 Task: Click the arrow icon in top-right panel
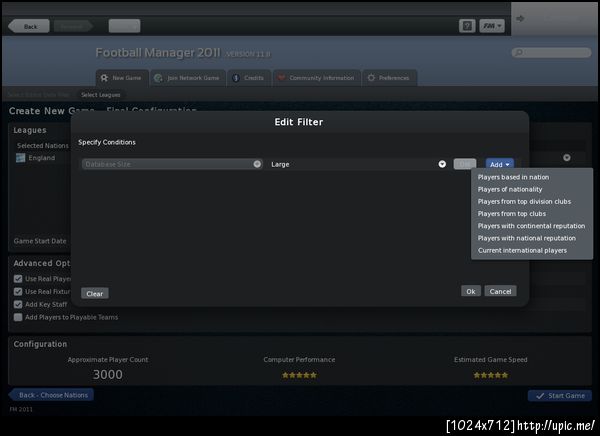(520, 18)
